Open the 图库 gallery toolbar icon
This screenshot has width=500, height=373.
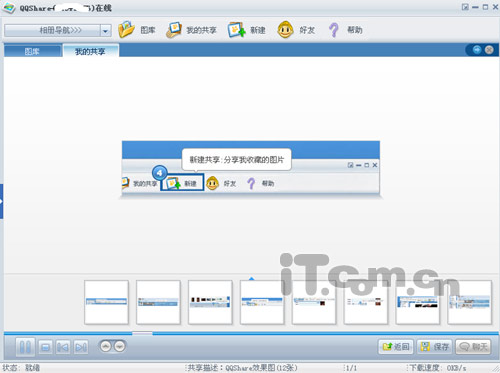point(126,30)
